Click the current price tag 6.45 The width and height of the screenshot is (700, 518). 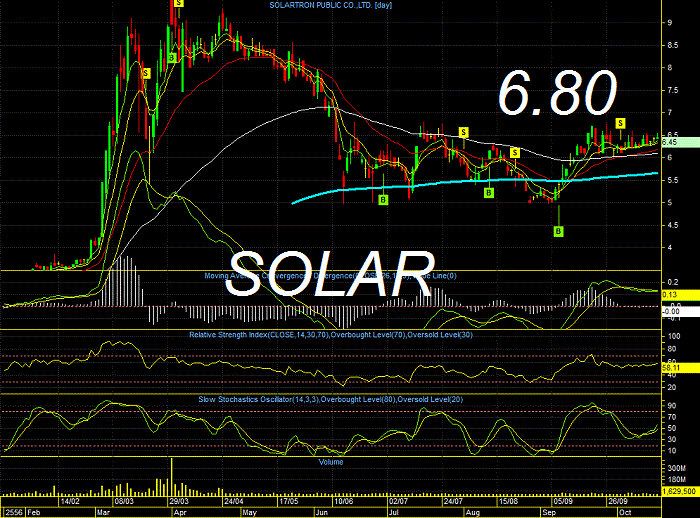(679, 142)
